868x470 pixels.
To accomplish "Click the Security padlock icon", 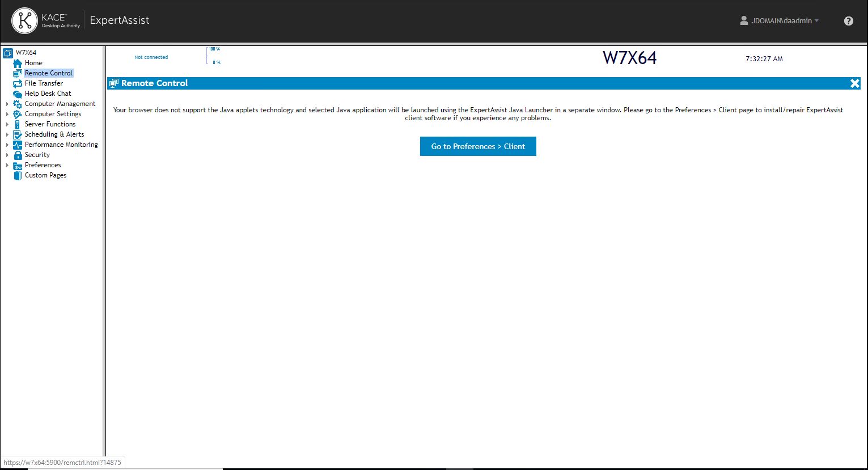I will [18, 155].
